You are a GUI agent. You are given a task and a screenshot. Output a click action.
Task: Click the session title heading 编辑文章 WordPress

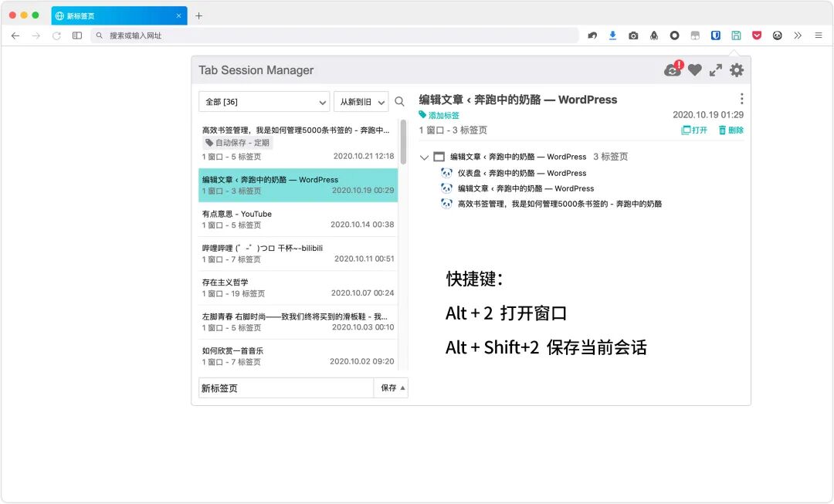518,100
